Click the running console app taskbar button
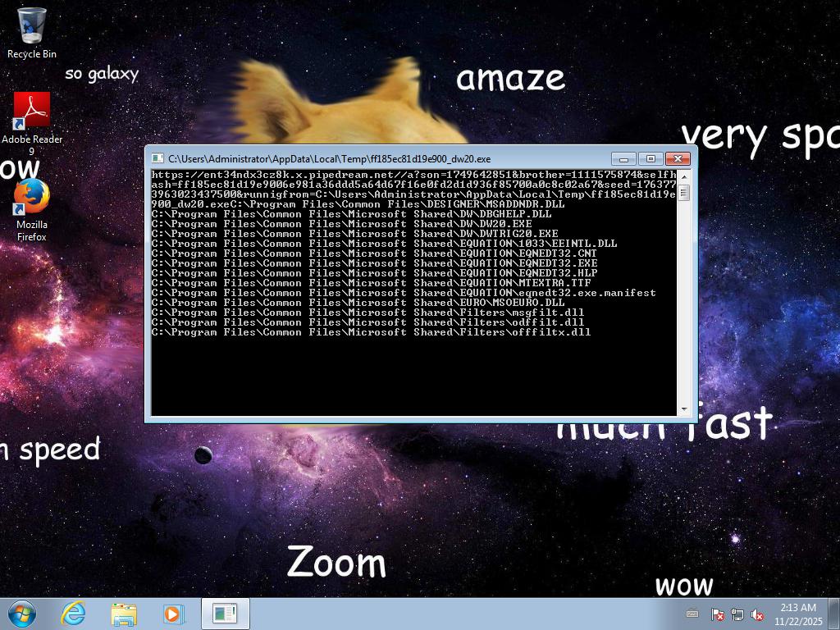 tap(224, 614)
